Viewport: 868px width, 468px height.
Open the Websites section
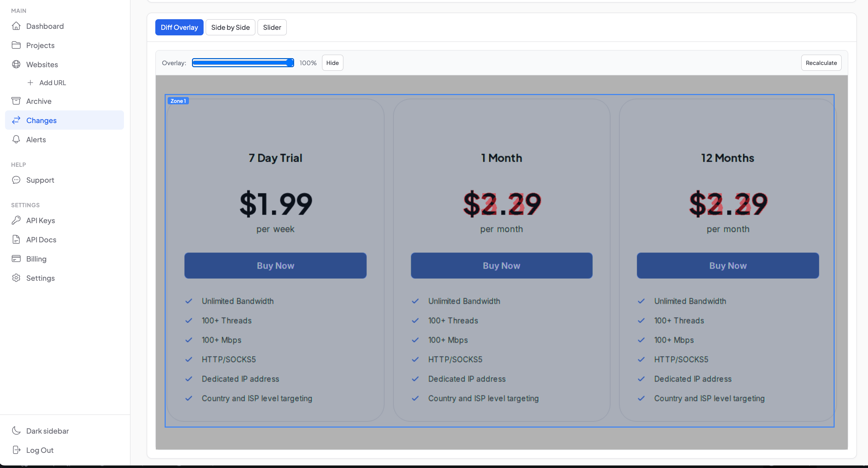[42, 64]
